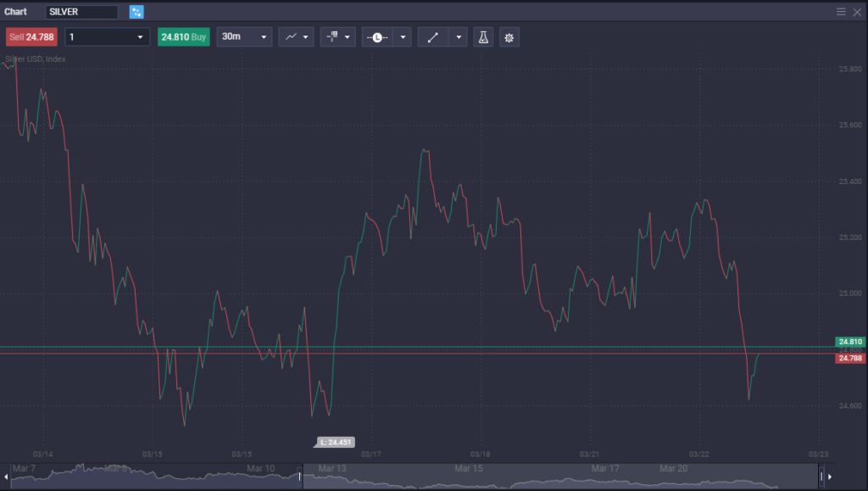868x491 pixels.
Task: Click the 24.810 Buy button
Action: point(183,36)
